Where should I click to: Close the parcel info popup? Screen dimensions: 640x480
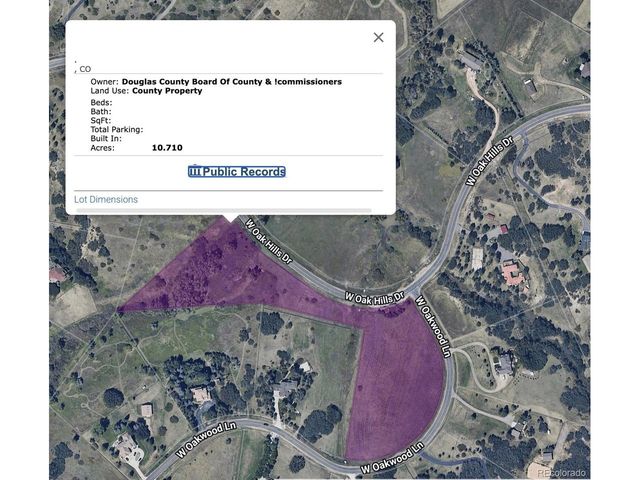pos(378,38)
